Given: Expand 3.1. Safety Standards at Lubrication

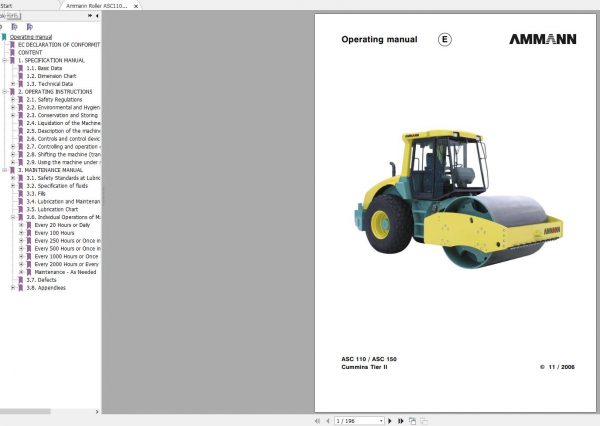Looking at the screenshot, I should [13, 178].
